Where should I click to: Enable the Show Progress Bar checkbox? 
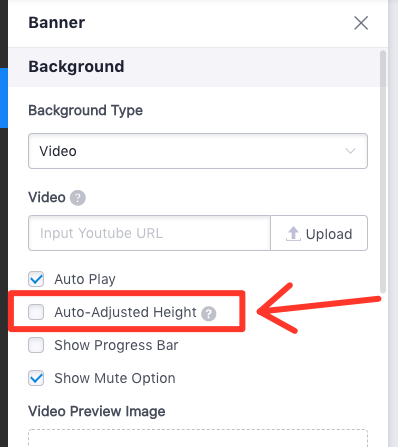tap(36, 345)
